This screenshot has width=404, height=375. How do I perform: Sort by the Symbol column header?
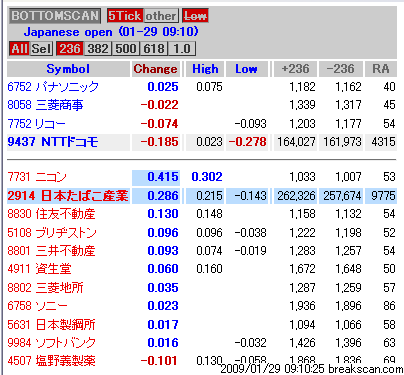click(x=68, y=69)
